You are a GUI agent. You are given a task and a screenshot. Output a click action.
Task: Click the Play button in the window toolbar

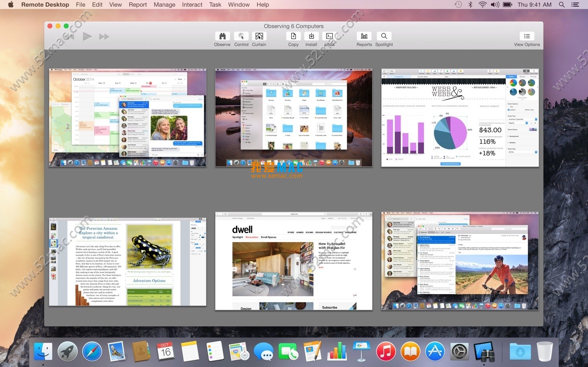click(87, 36)
